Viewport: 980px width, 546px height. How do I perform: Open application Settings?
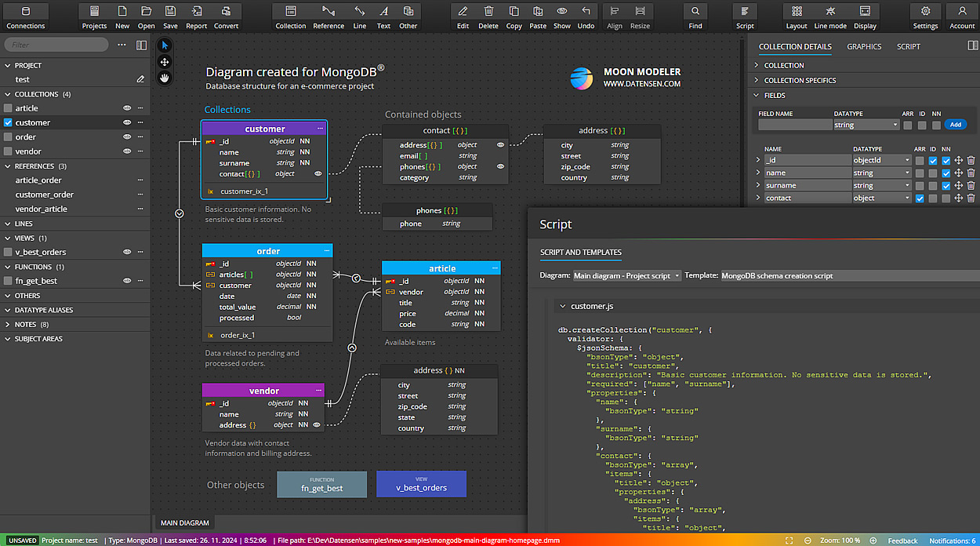coord(925,16)
